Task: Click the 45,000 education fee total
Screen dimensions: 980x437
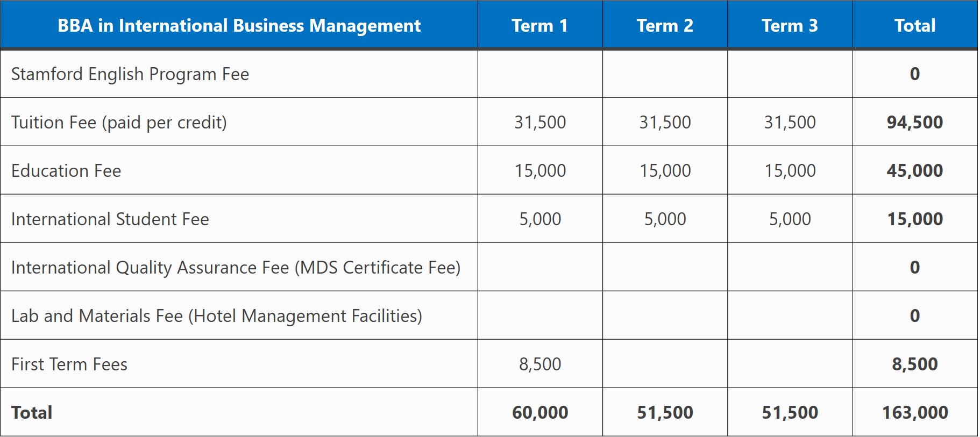Action: 914,170
